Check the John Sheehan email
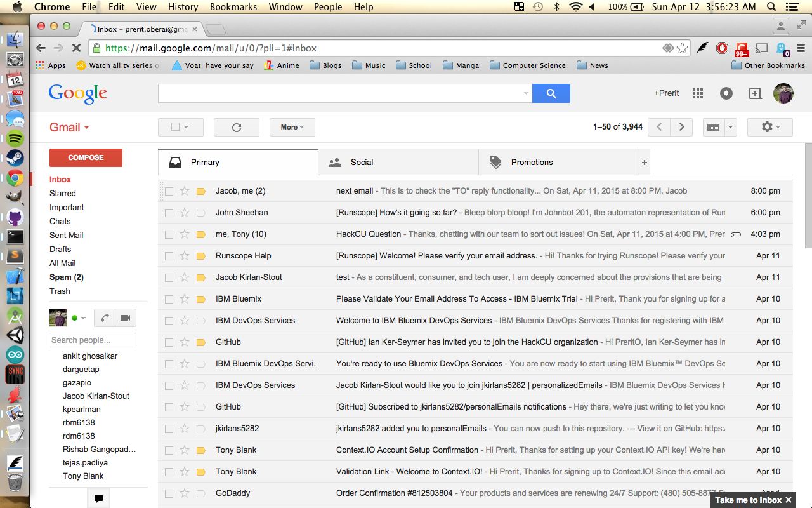This screenshot has height=508, width=812. pyautogui.click(x=169, y=213)
